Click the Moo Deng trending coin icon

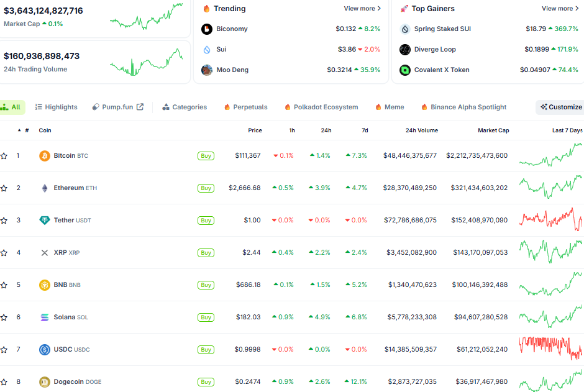[207, 70]
